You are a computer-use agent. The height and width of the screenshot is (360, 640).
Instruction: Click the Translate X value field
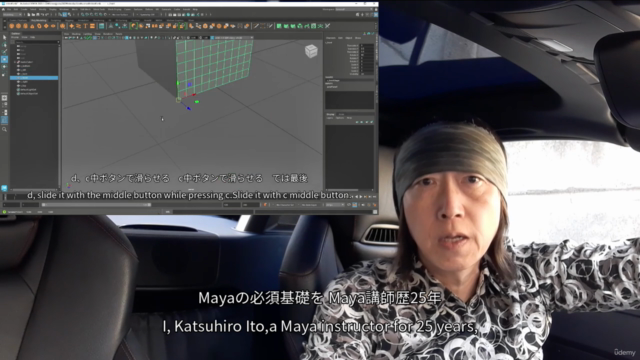pyautogui.click(x=367, y=45)
